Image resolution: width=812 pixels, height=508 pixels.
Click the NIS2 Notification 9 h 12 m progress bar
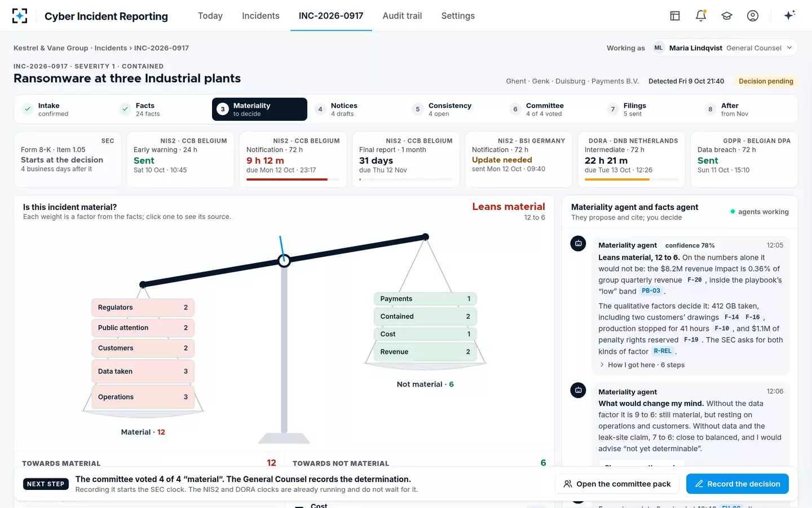[x=293, y=179]
